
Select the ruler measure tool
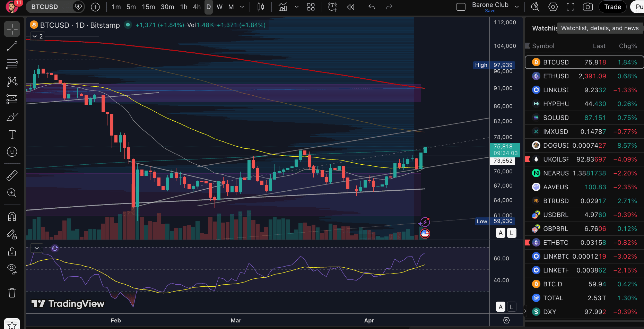coord(12,175)
